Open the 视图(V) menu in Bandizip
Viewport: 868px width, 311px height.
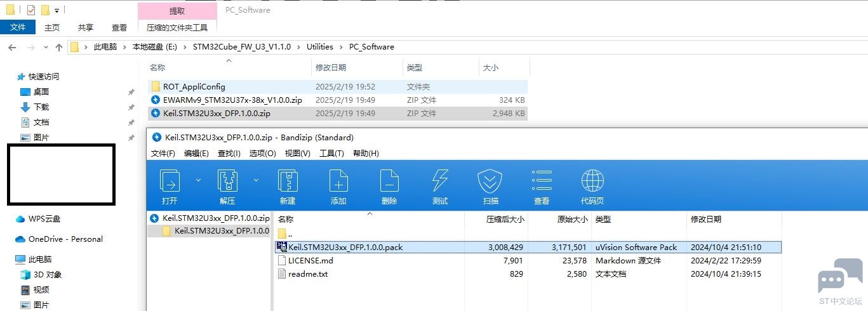point(298,154)
